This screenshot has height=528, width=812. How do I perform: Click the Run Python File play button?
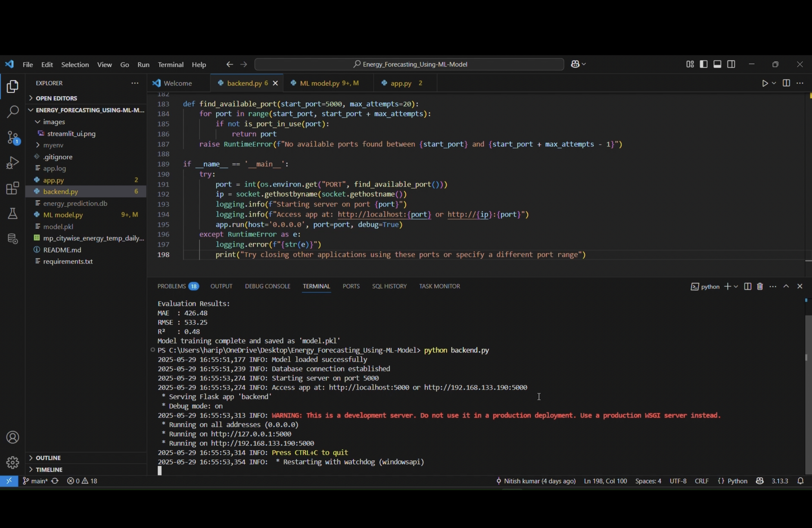click(x=764, y=83)
